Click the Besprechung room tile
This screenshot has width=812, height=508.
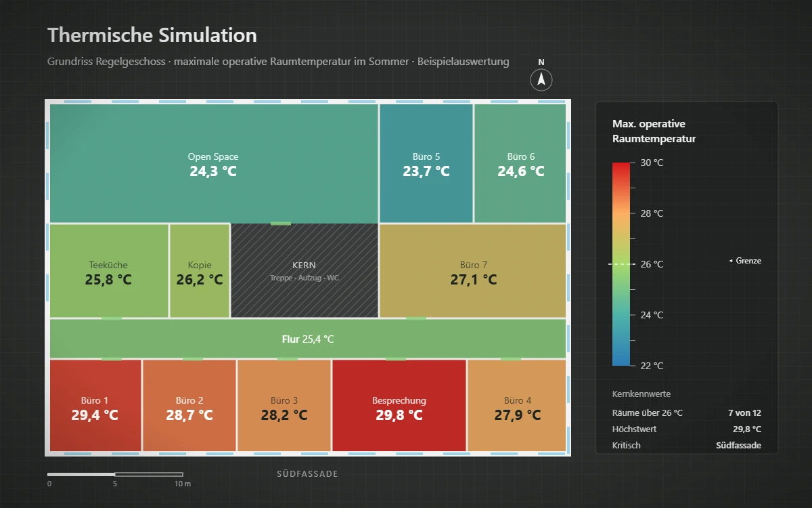[399, 406]
